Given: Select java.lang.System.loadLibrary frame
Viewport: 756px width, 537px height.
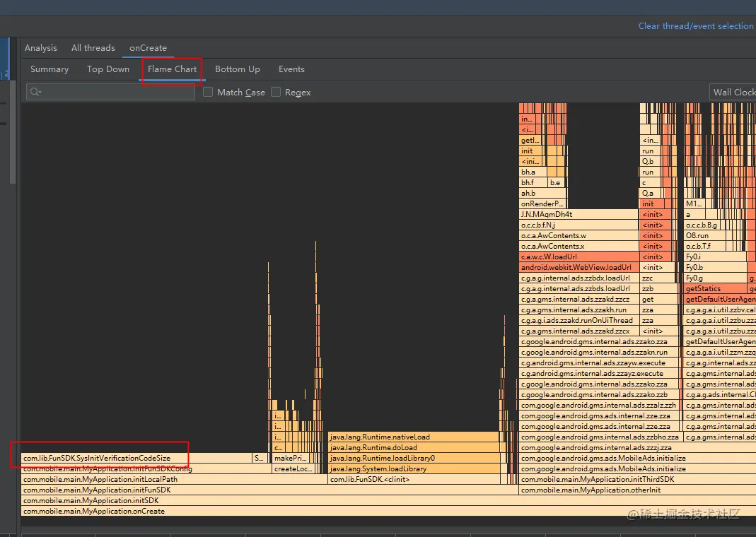Looking at the screenshot, I should (x=414, y=468).
